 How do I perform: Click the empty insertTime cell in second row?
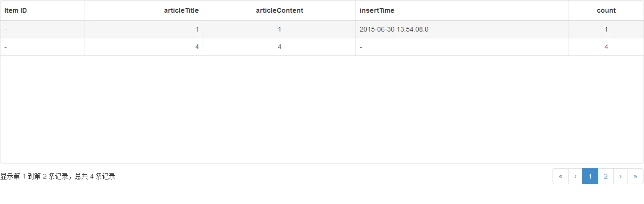tap(361, 47)
